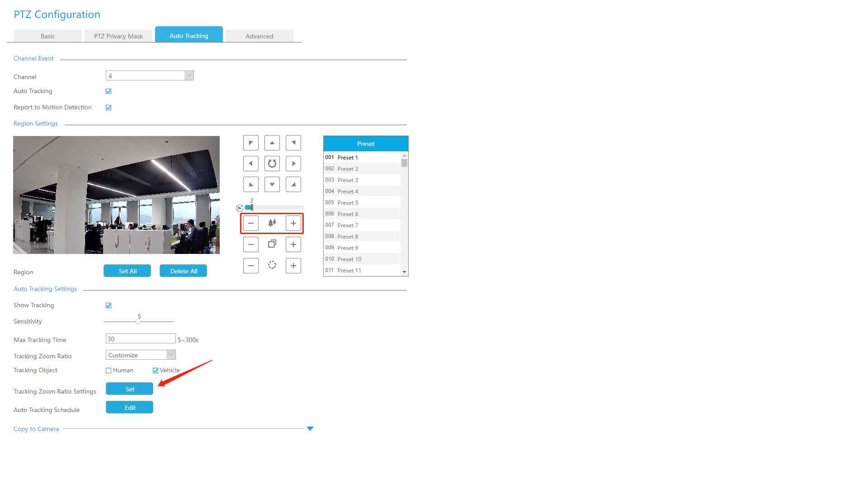Image resolution: width=868 pixels, height=488 pixels.
Task: Toggle Auto Tracking checkbox
Action: point(108,91)
